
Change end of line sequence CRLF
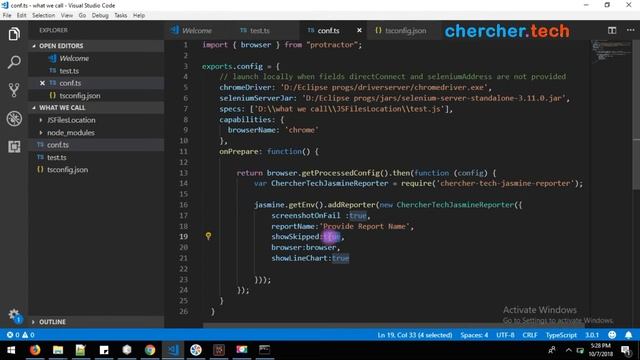[x=530, y=335]
